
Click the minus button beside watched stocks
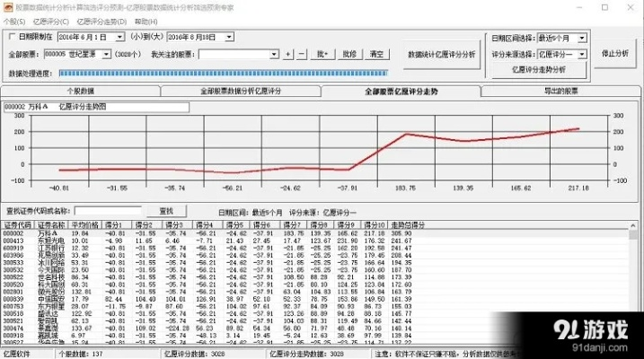click(302, 54)
